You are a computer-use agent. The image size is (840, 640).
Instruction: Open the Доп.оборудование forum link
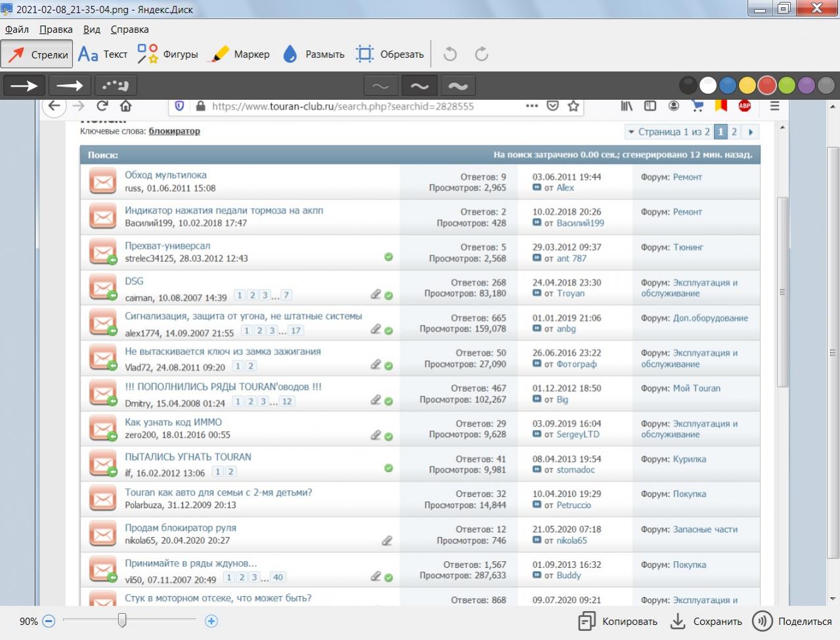711,318
